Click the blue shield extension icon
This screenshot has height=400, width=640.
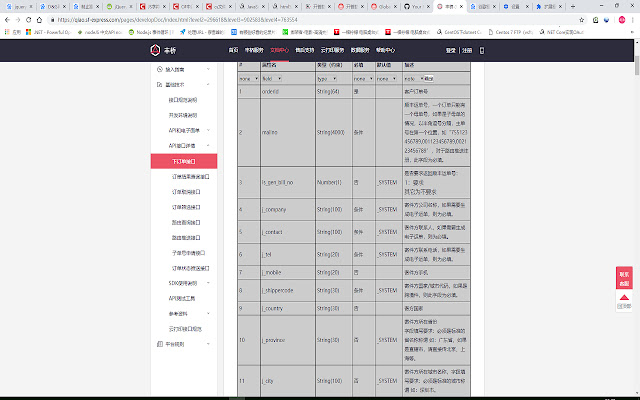pos(607,20)
